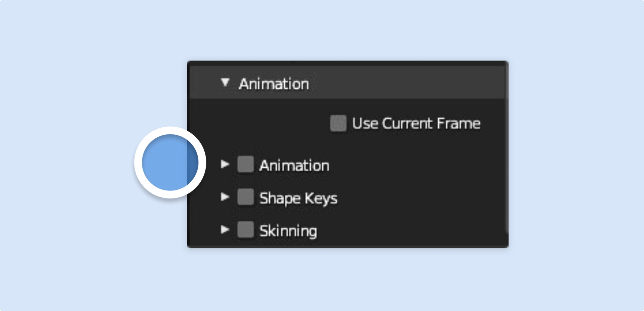Image resolution: width=644 pixels, height=311 pixels.
Task: Click the Skinning label text
Action: [x=288, y=231]
